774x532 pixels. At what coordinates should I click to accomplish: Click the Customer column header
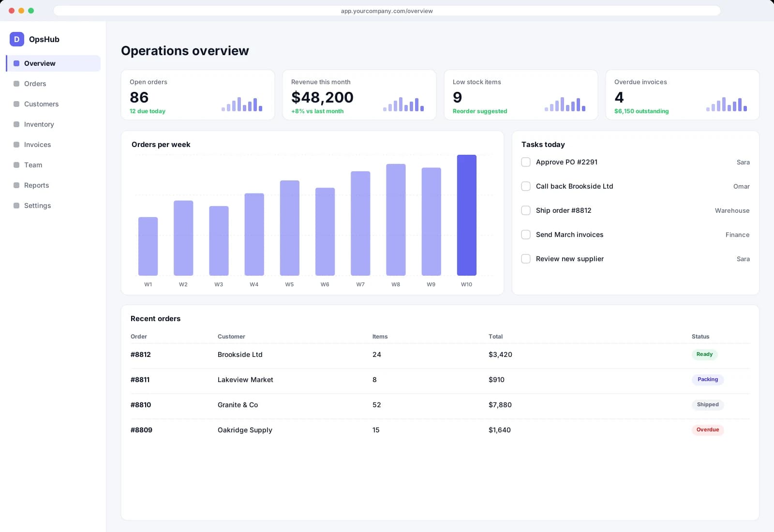click(231, 337)
